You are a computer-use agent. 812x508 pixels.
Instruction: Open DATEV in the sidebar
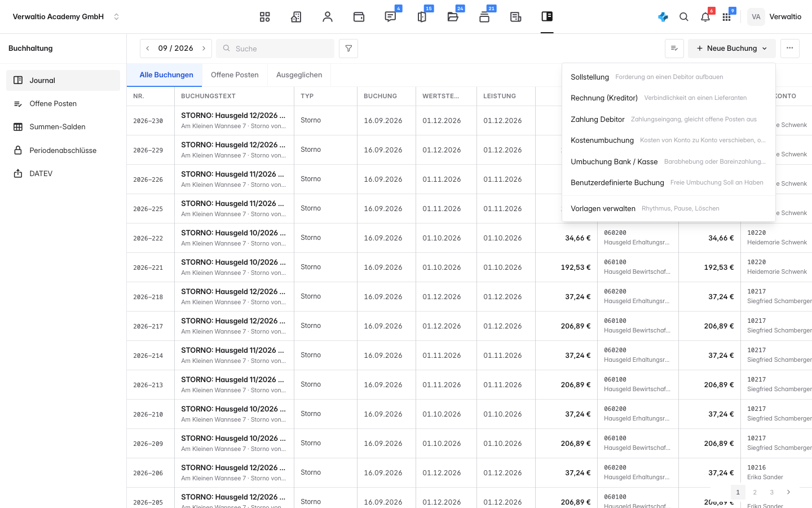[x=63, y=173]
